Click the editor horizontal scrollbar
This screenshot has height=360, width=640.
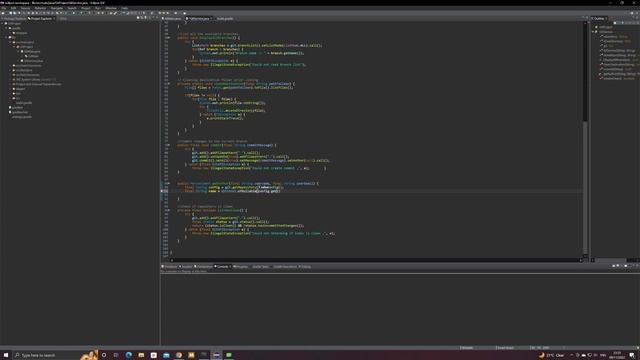click(x=376, y=260)
